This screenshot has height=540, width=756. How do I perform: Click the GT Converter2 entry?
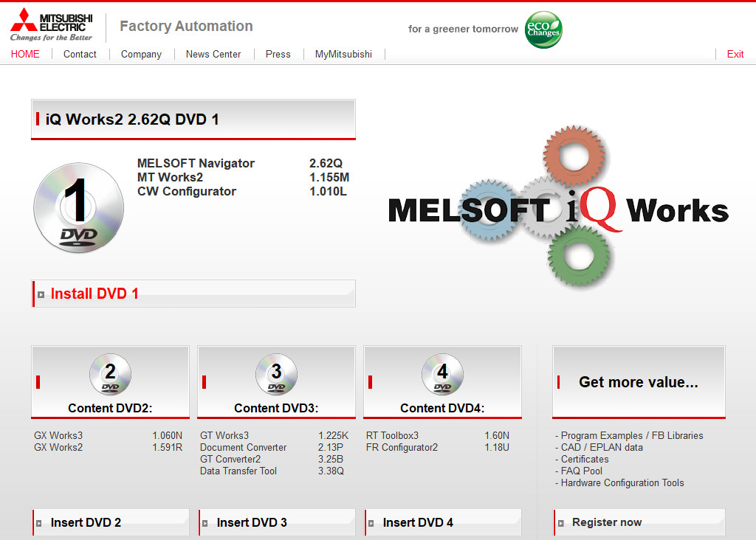coord(230,459)
